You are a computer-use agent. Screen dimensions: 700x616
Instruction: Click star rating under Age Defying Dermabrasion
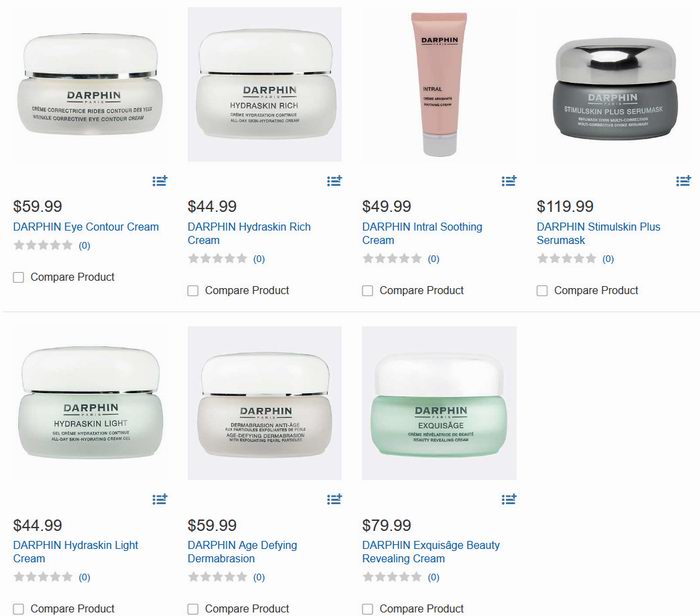click(x=217, y=577)
